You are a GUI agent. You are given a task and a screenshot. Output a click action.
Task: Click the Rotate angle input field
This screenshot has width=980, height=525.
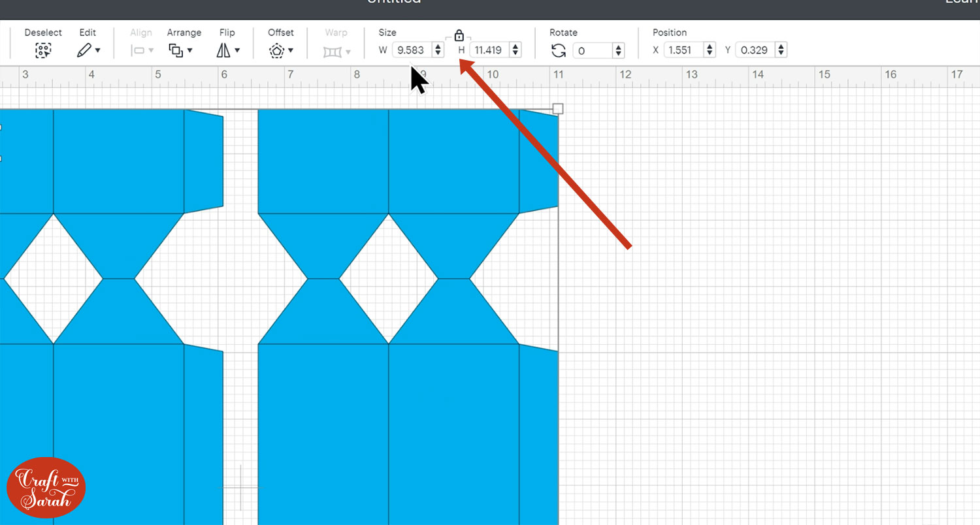click(x=592, y=50)
